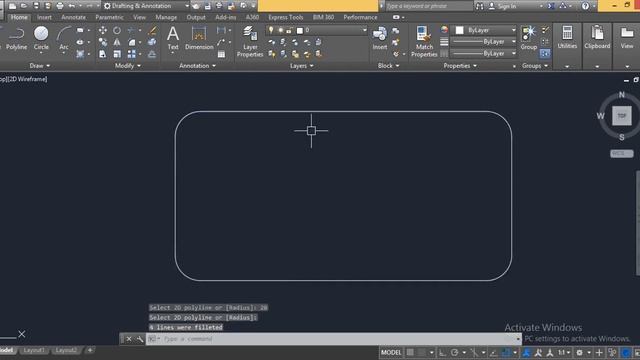Click the TOP face of ViewCube
Image resolution: width=640 pixels, height=360 pixels.
tap(622, 116)
